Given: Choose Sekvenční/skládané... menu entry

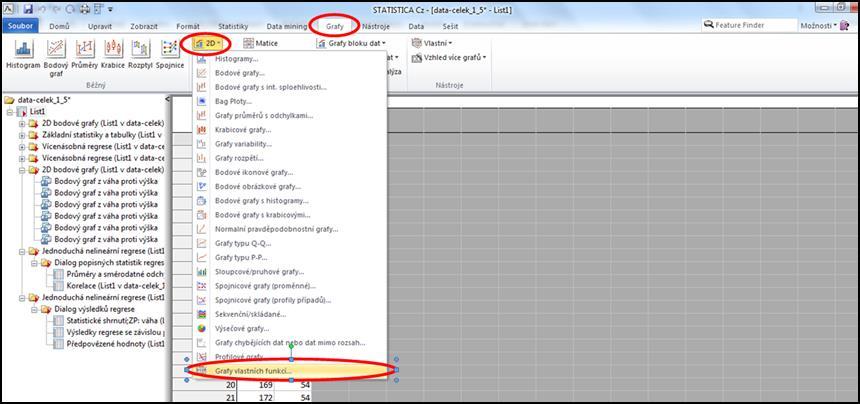Looking at the screenshot, I should 290,315.
